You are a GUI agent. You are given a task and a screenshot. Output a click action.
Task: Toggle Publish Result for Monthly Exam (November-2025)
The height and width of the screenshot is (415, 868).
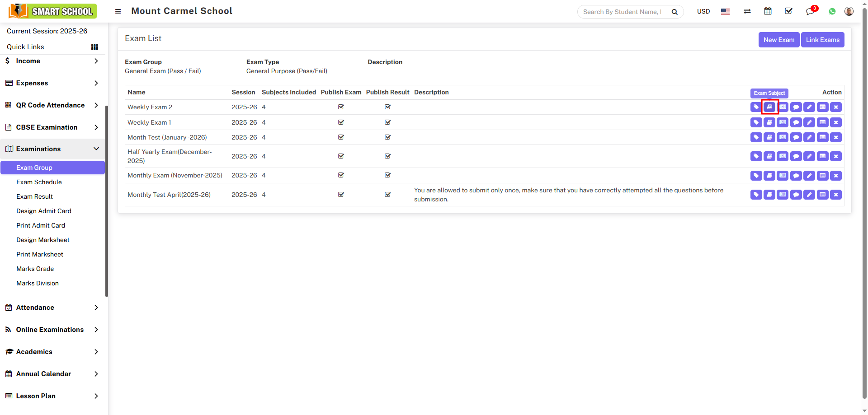(387, 175)
